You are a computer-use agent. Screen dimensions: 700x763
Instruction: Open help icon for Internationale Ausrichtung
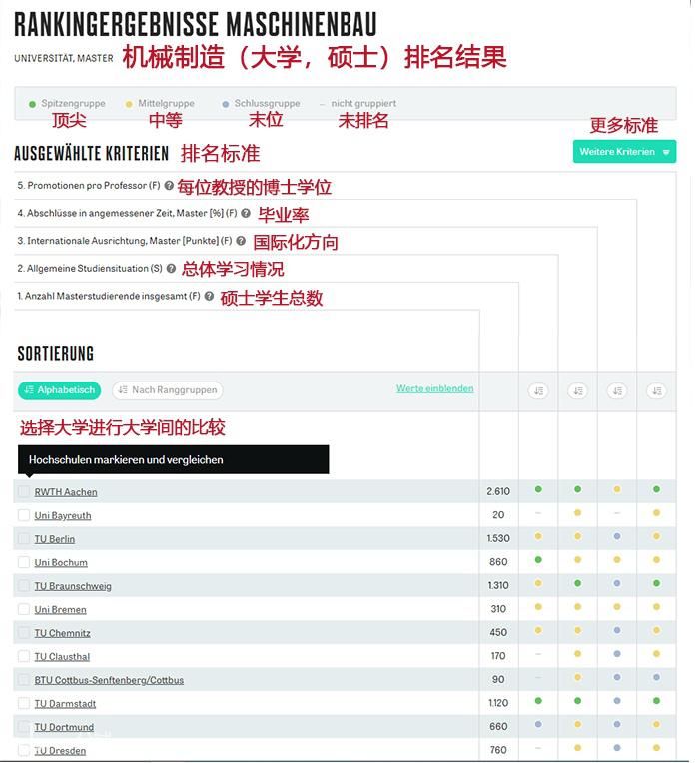click(241, 241)
